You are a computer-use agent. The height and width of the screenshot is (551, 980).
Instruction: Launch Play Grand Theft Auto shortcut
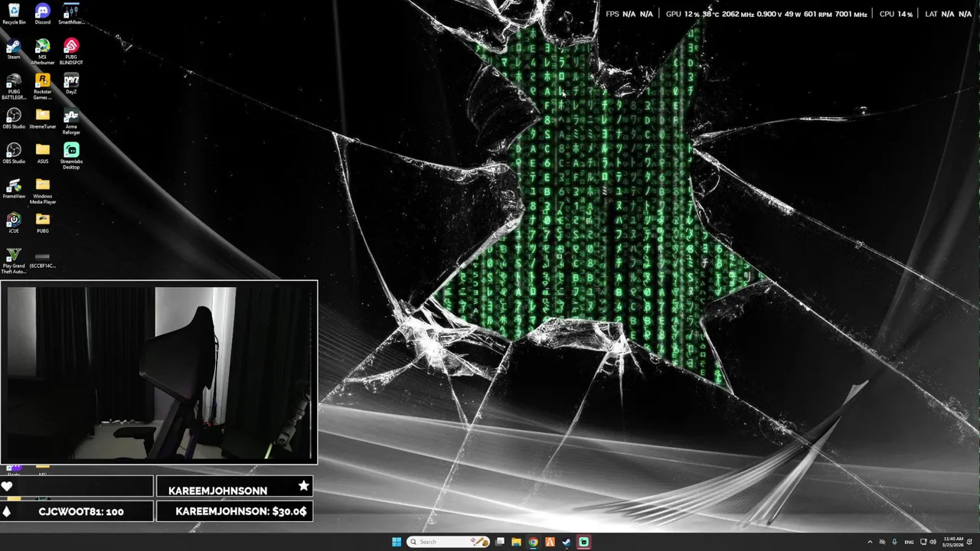pos(14,261)
